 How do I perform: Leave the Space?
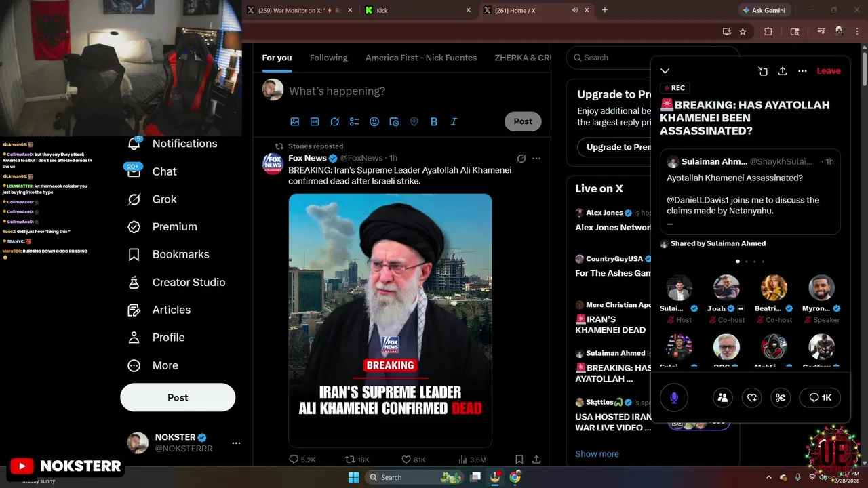click(x=829, y=71)
